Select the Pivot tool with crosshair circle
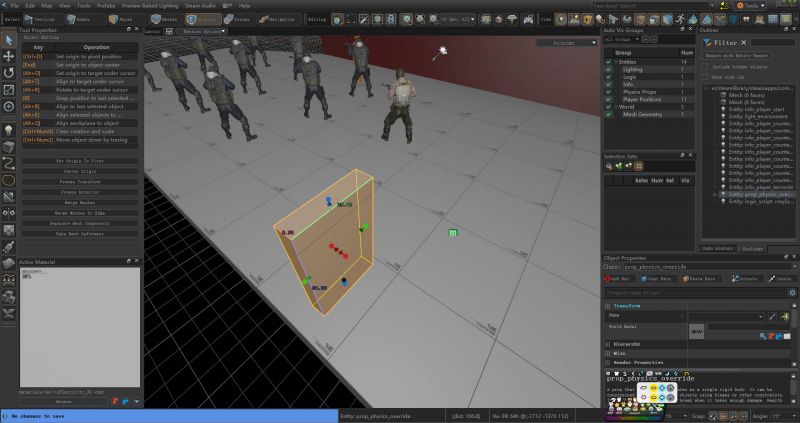 (x=8, y=106)
